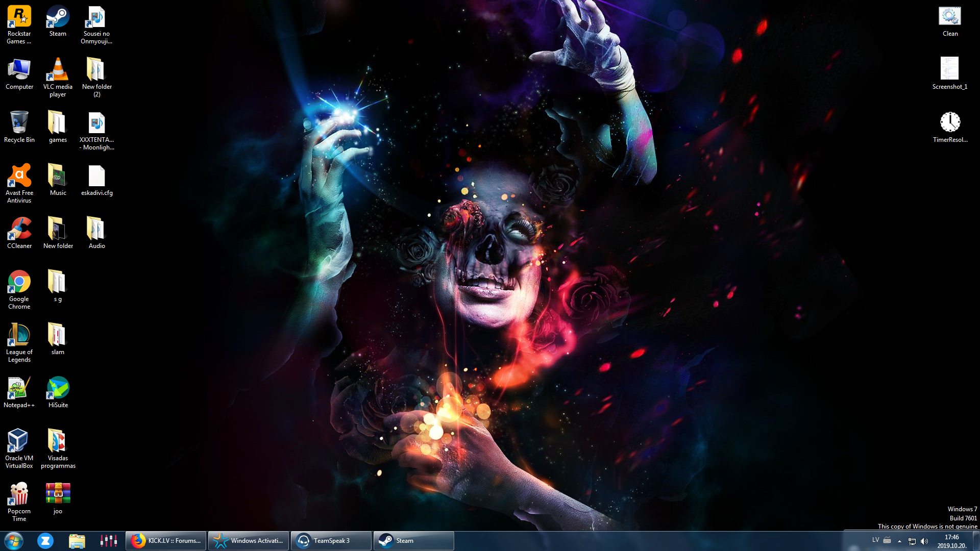Launch Google Chrome shortcut
This screenshot has height=551, width=980.
[x=19, y=290]
